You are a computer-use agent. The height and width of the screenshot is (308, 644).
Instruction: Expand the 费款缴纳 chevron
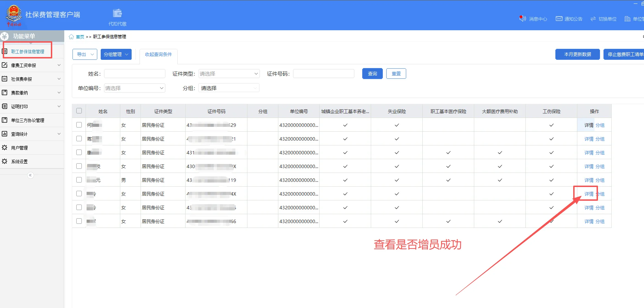coord(59,92)
